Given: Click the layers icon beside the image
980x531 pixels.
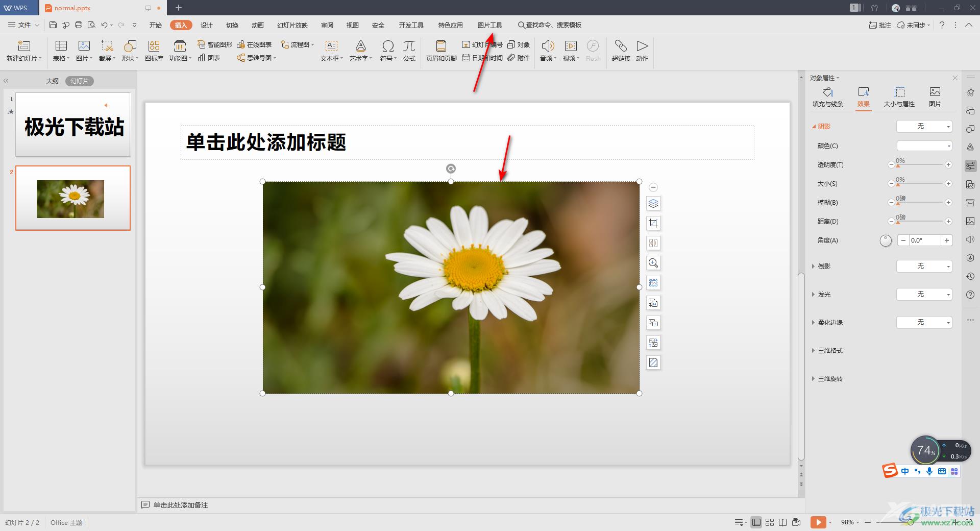Looking at the screenshot, I should pyautogui.click(x=653, y=204).
